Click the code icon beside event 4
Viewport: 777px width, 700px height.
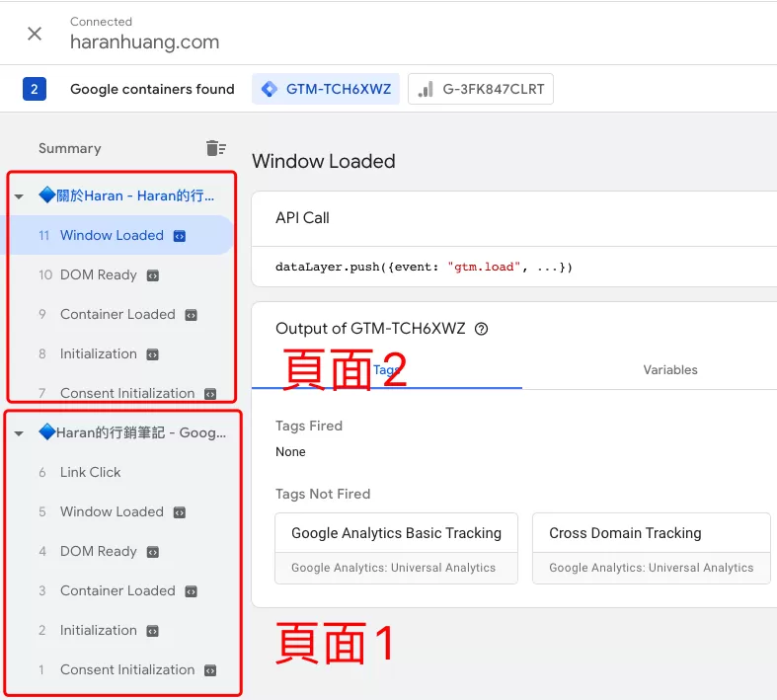pos(153,552)
